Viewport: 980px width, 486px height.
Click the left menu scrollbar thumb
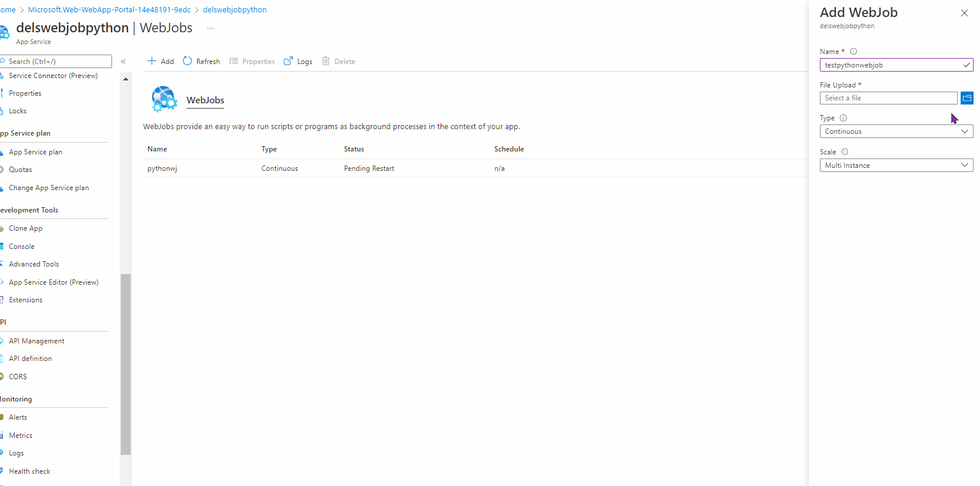pyautogui.click(x=126, y=365)
